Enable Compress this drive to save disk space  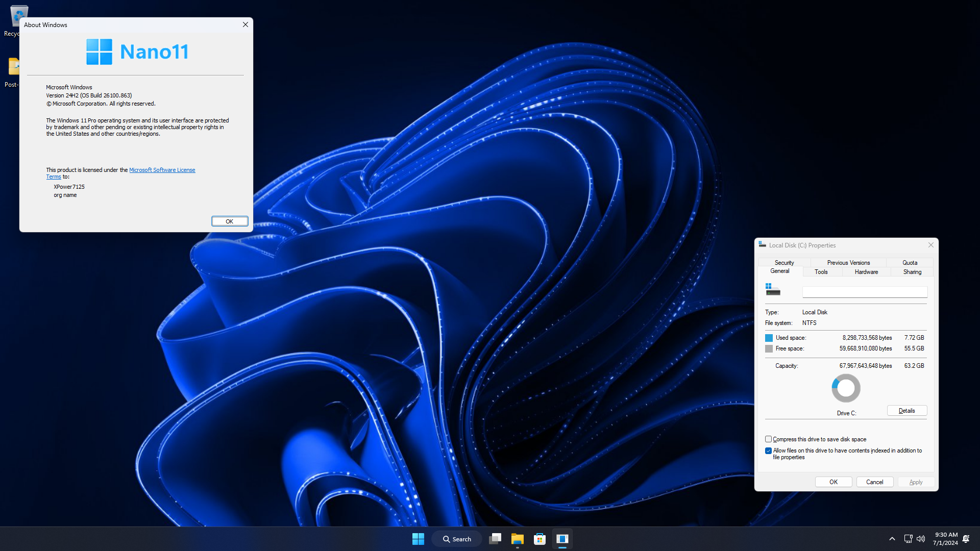pos(768,439)
